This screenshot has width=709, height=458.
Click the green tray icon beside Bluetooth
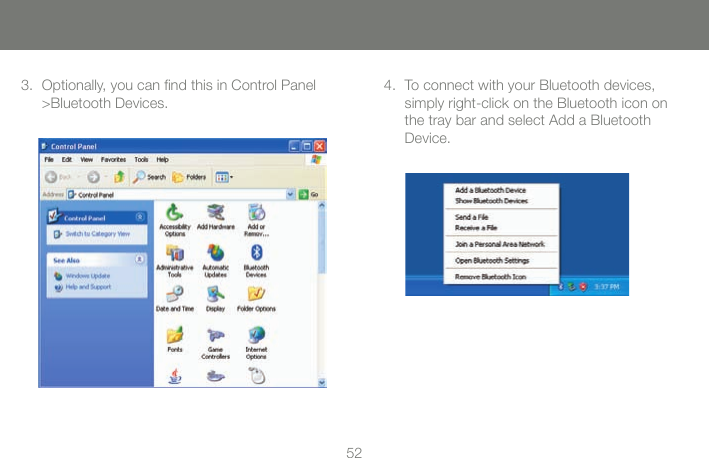(572, 287)
